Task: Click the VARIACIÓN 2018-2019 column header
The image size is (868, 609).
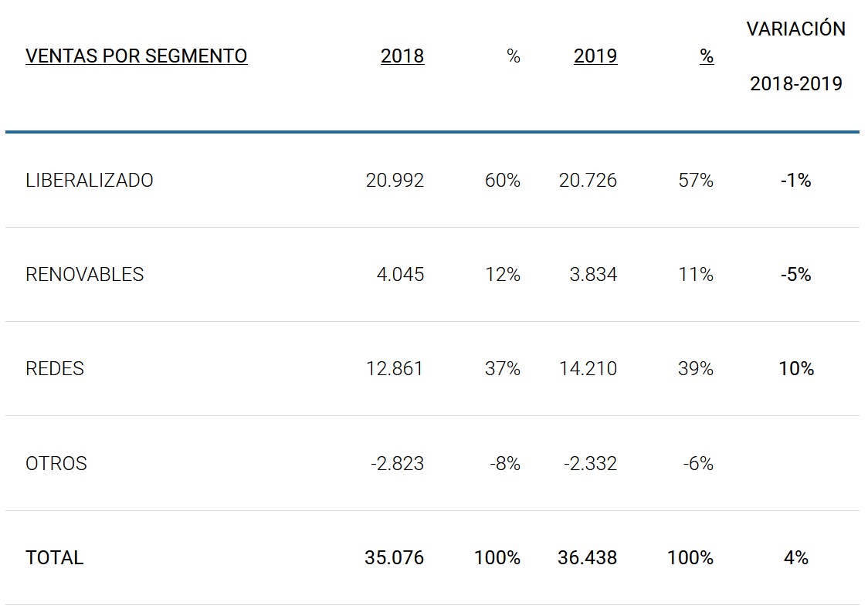Action: pyautogui.click(x=795, y=56)
